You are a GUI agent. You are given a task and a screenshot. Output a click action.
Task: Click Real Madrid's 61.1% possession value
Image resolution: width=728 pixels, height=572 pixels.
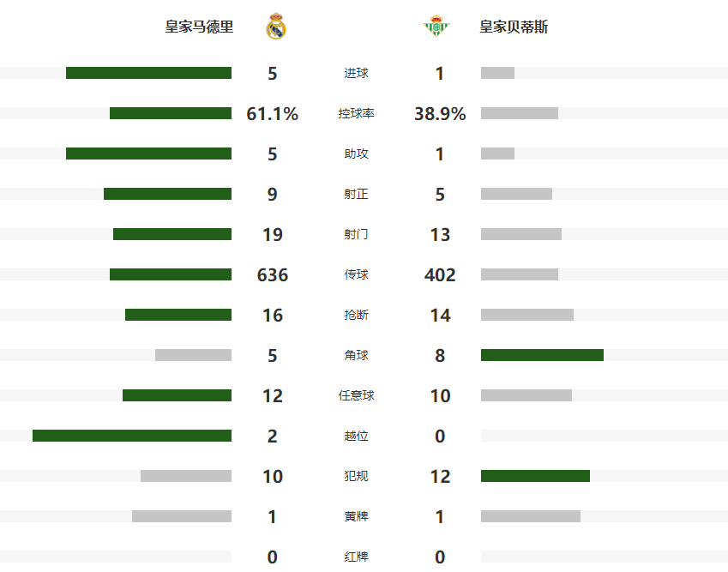point(273,114)
